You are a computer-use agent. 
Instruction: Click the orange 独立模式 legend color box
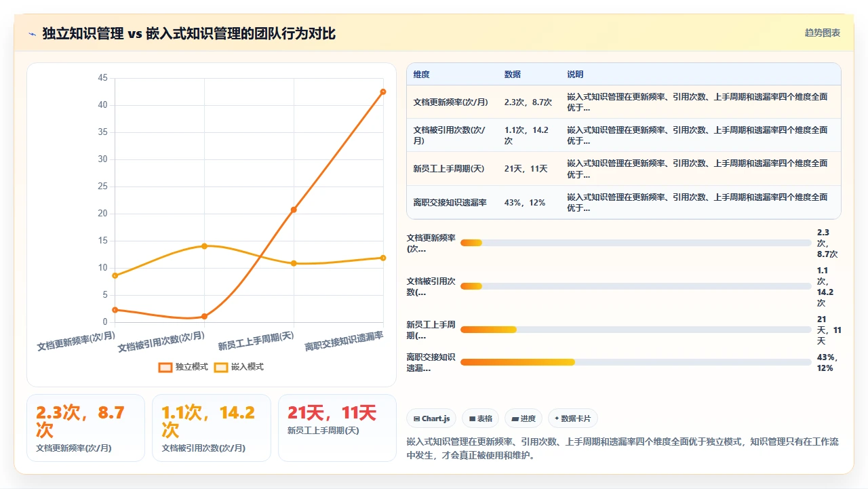(x=165, y=367)
